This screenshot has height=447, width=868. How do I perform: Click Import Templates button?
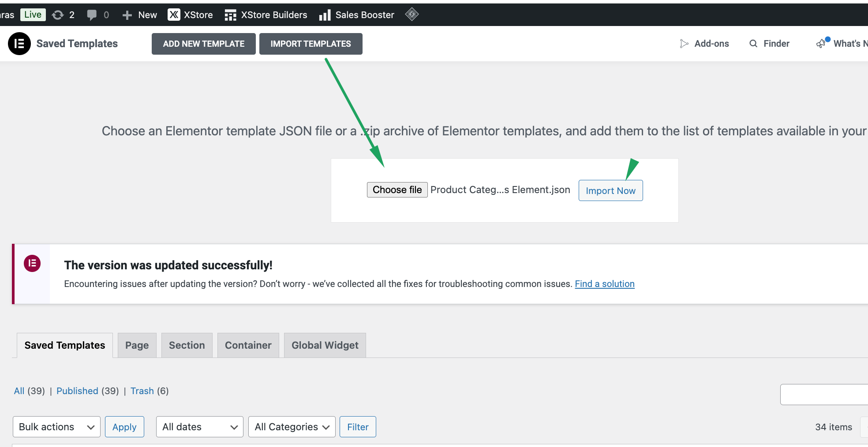click(311, 44)
